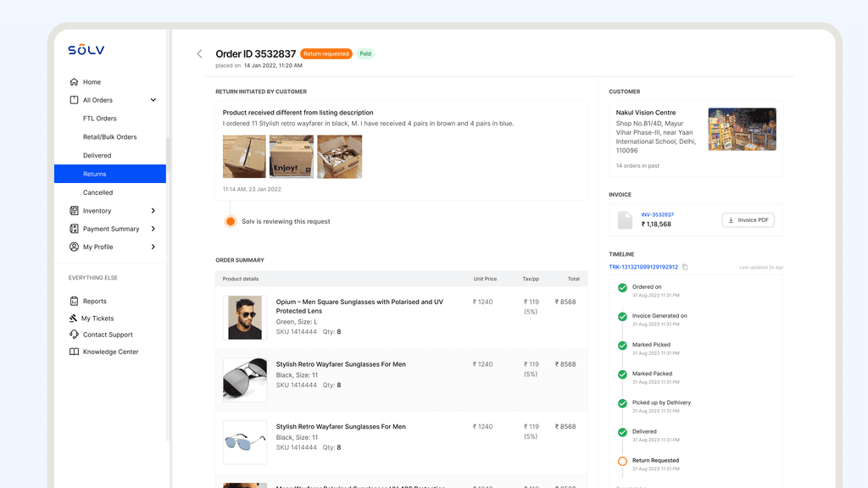The height and width of the screenshot is (488, 868).
Task: Open Home in the sidebar
Action: point(92,82)
